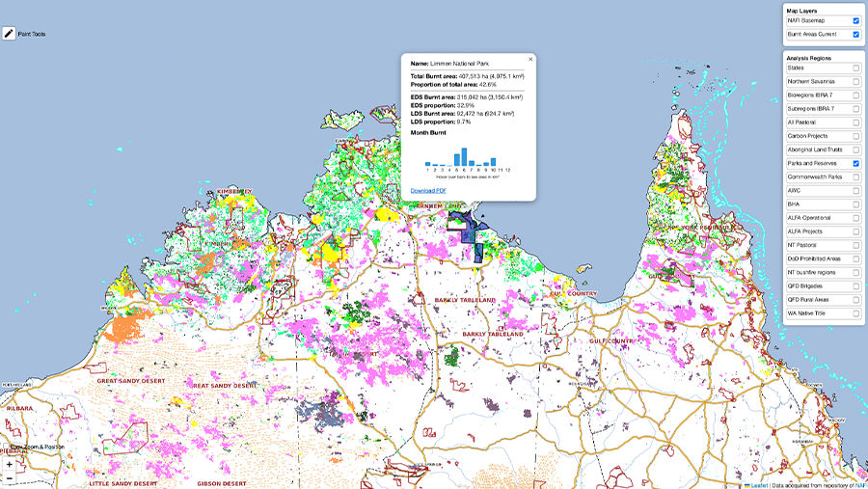
Task: Enable the WA Native Title region
Action: tap(856, 313)
